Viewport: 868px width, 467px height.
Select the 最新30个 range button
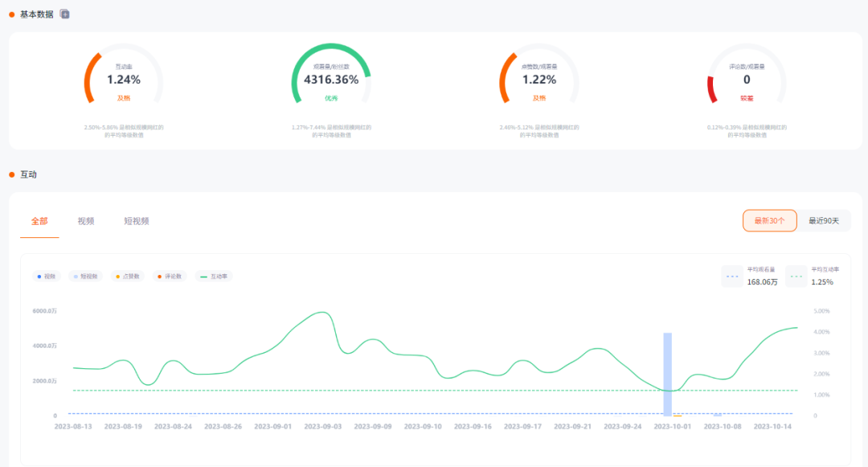click(769, 221)
